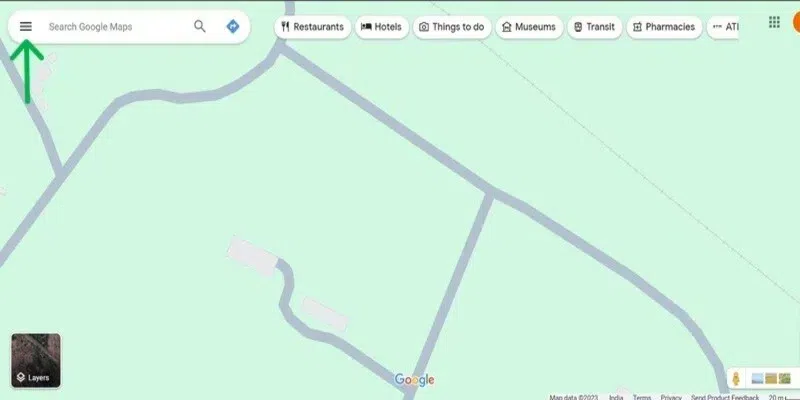Select the Transit category chip
Image resolution: width=800 pixels, height=400 pixels.
(x=594, y=27)
